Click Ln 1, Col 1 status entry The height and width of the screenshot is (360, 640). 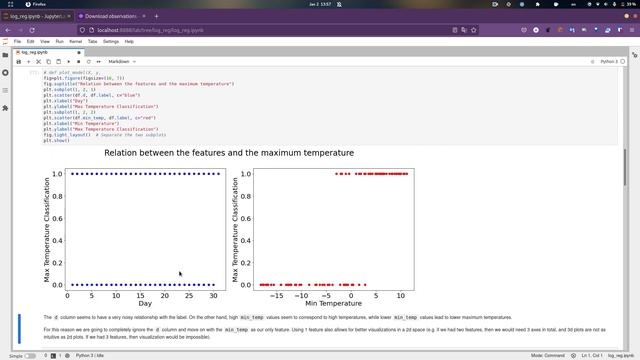pyautogui.click(x=592, y=356)
